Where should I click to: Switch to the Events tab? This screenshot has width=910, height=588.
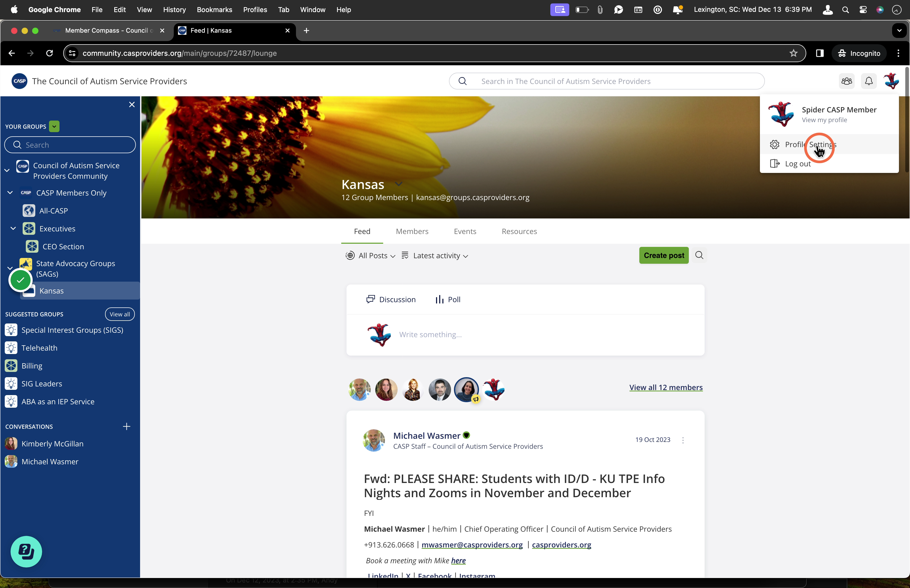(x=465, y=231)
